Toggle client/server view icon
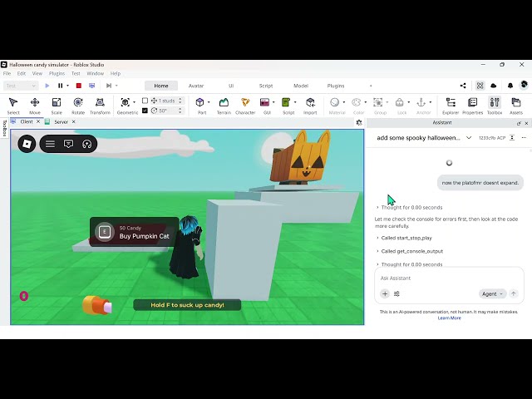The image size is (532, 399). coord(91,86)
